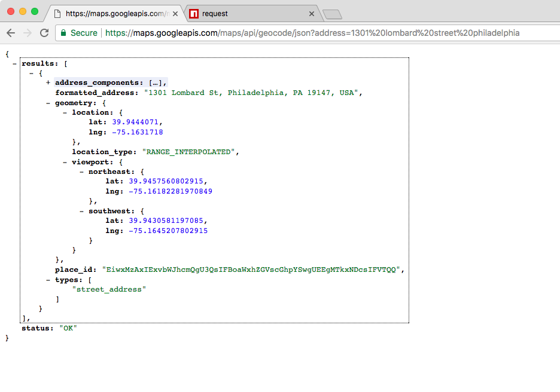Click the formatted_address value string
560x392 pixels.
point(251,93)
